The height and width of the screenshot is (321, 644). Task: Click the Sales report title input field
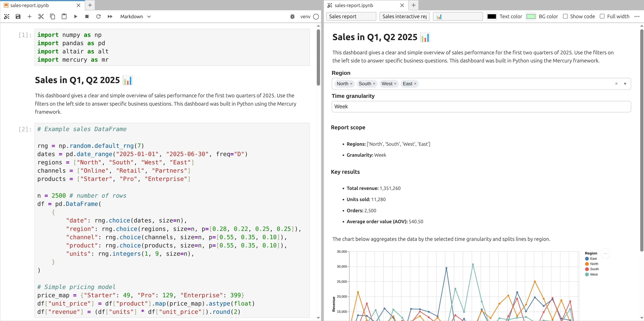(x=351, y=17)
